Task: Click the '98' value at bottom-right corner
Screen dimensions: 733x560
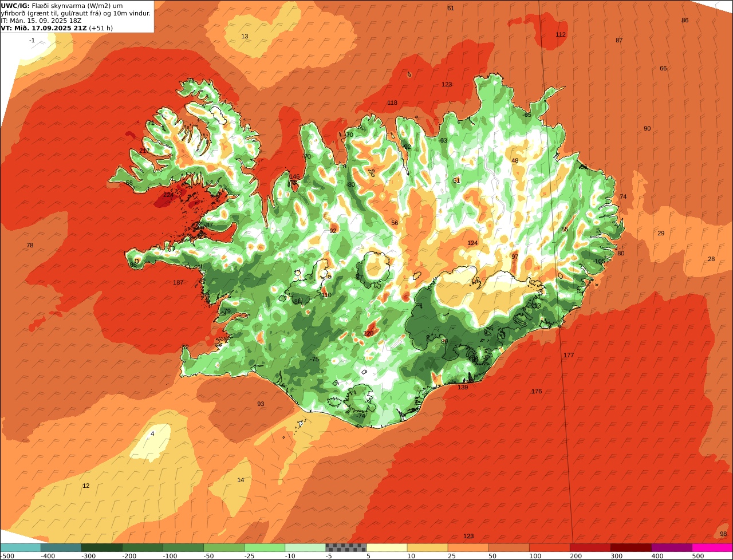Action: 723,534
